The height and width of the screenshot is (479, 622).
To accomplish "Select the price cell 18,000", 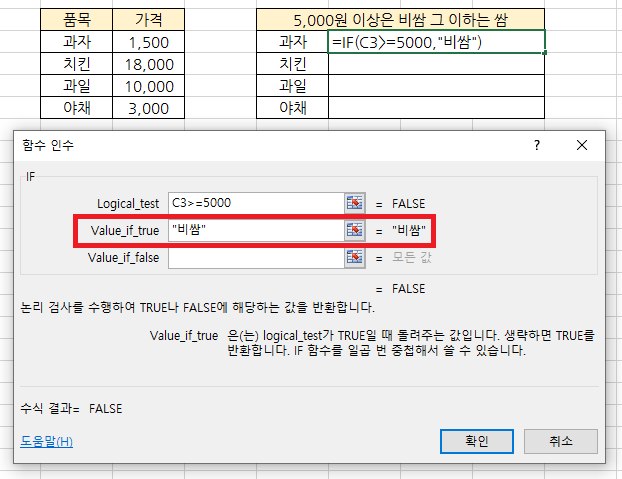I will click(148, 63).
